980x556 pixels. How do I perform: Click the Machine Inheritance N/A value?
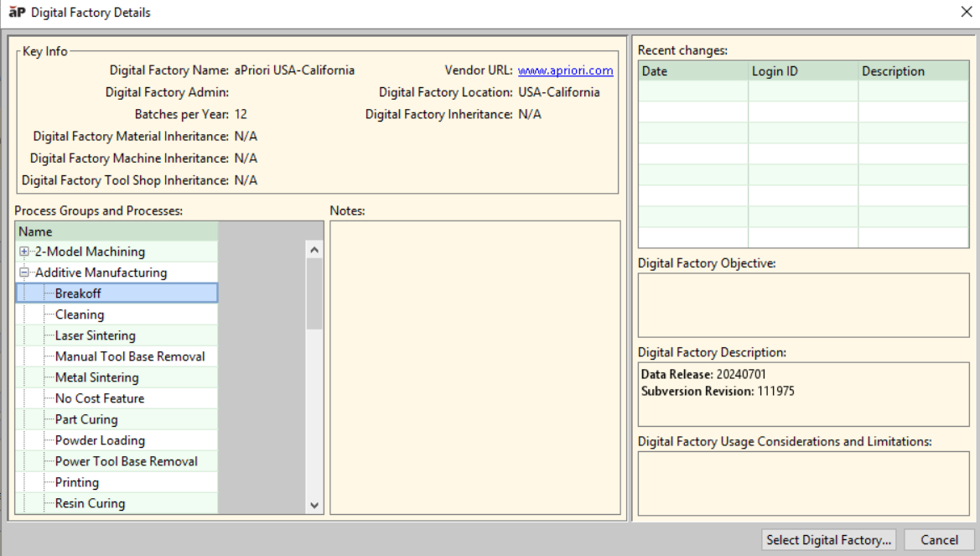coord(246,158)
